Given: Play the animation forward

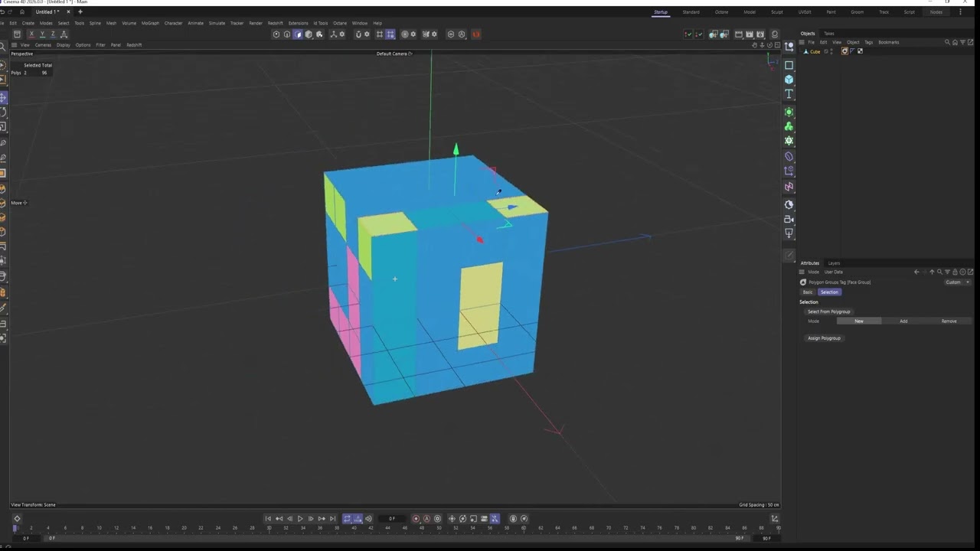Looking at the screenshot, I should point(300,519).
